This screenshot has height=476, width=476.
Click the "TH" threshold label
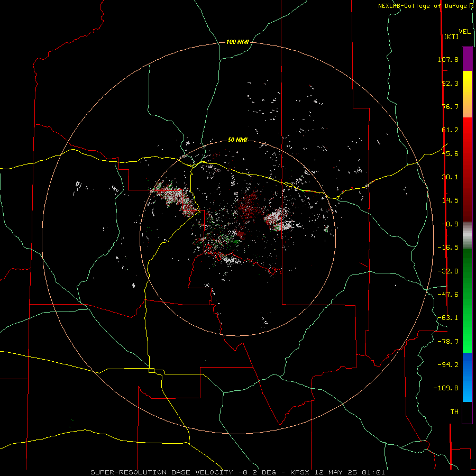tap(454, 412)
